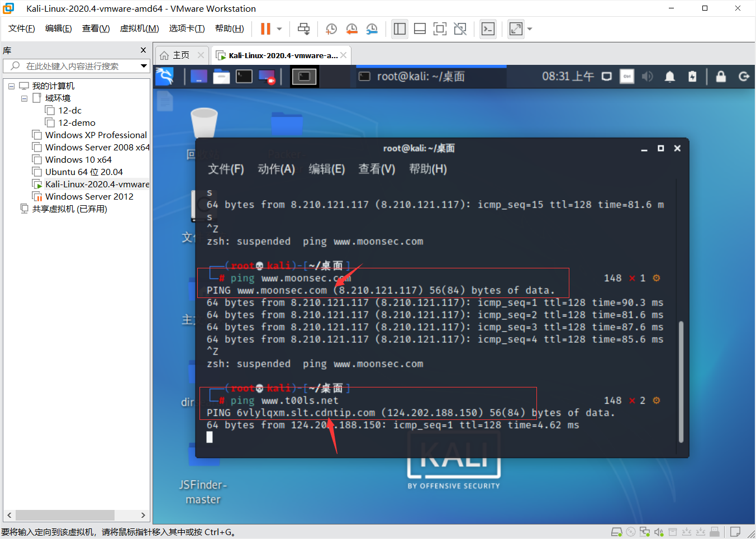Viewport: 756px width, 539px height.
Task: Click the network adapter status icon
Action: 645,532
